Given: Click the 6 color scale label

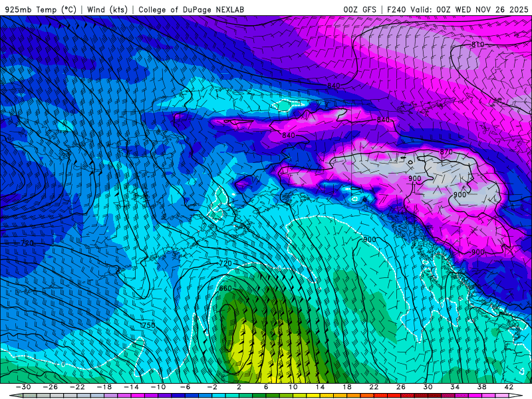Looking at the screenshot, I should point(266,387).
